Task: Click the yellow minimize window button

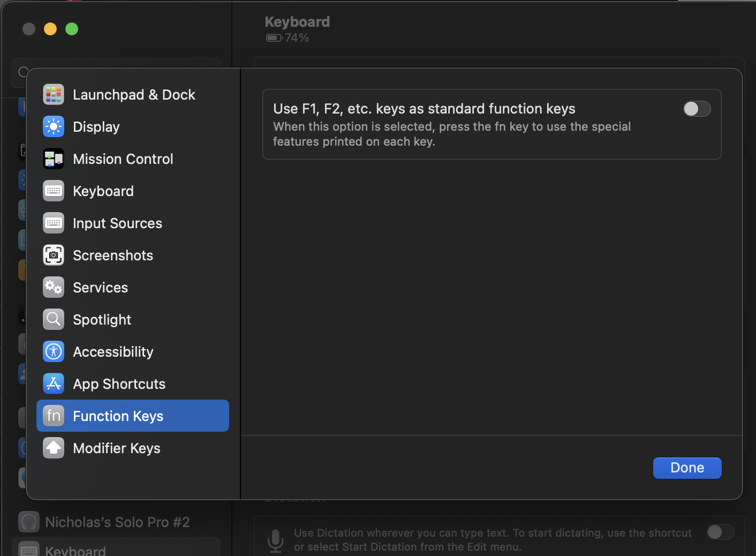Action: [x=50, y=29]
